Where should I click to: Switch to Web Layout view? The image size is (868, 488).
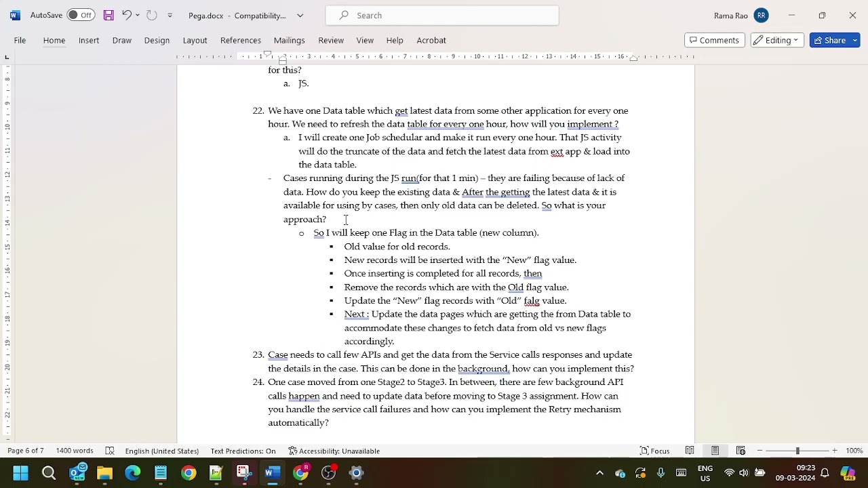pyautogui.click(x=741, y=451)
